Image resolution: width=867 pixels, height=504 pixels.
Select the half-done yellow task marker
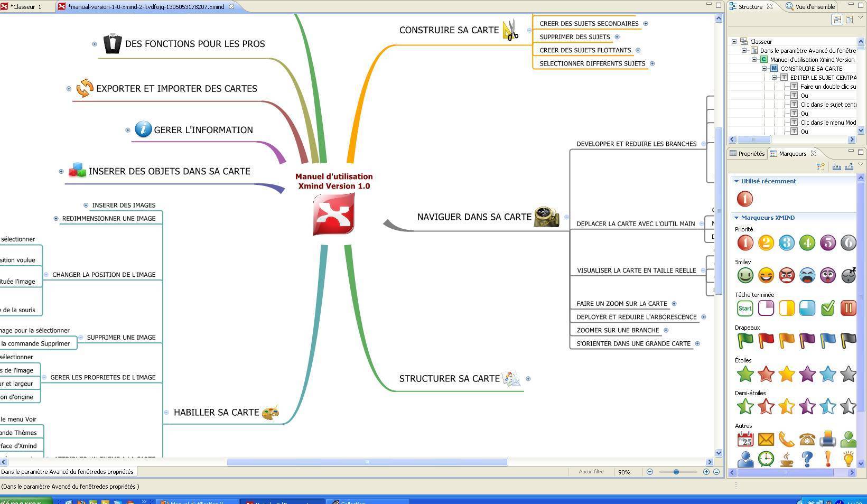786,308
